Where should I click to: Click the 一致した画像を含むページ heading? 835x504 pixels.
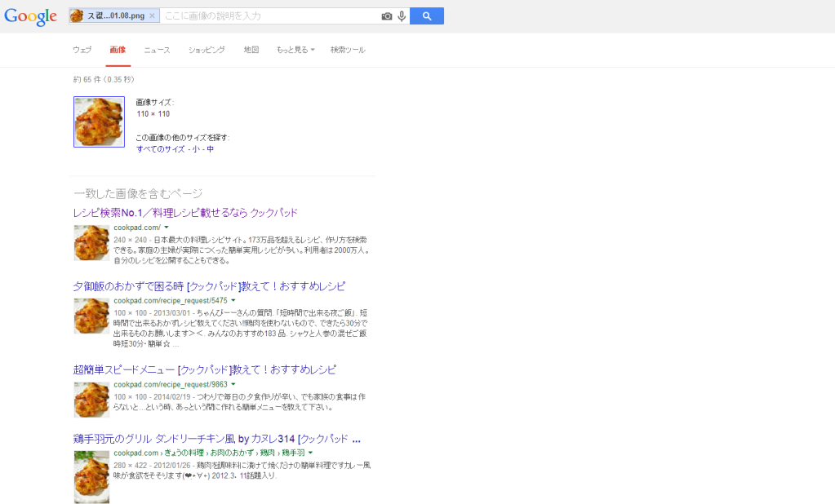coord(138,194)
